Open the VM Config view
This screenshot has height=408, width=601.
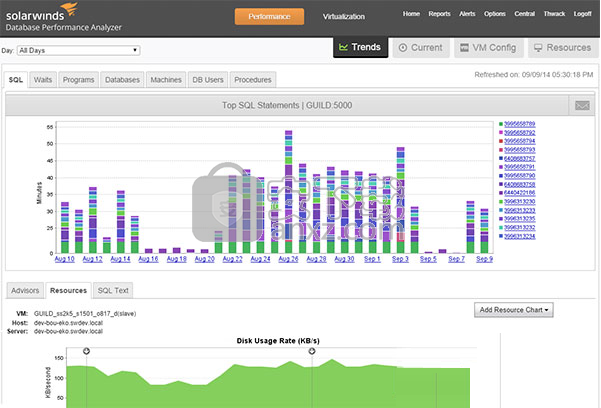487,48
